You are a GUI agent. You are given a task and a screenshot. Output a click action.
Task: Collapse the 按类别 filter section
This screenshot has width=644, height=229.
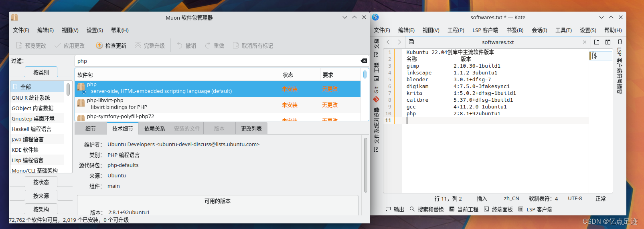[41, 72]
